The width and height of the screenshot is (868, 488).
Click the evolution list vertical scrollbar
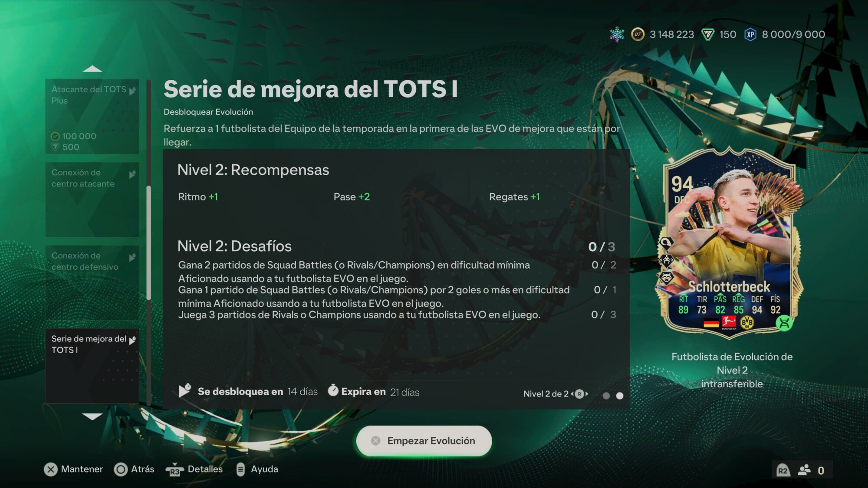(x=149, y=242)
